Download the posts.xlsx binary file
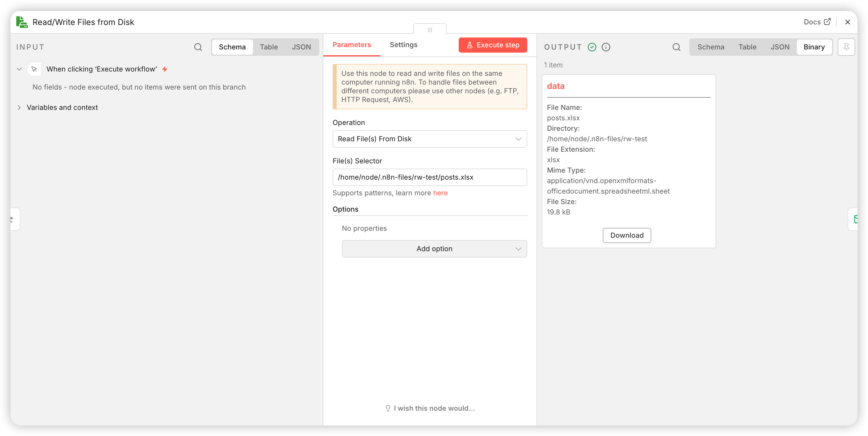The height and width of the screenshot is (436, 868). point(627,235)
